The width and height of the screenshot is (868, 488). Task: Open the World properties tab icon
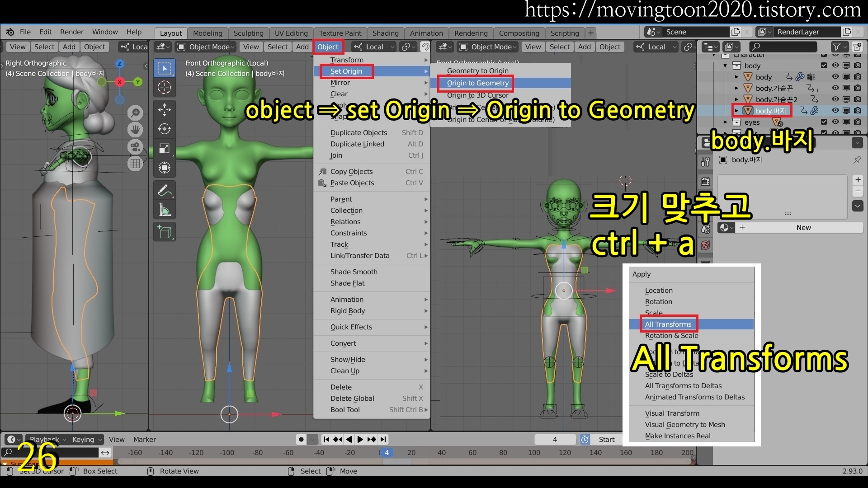pyautogui.click(x=705, y=245)
